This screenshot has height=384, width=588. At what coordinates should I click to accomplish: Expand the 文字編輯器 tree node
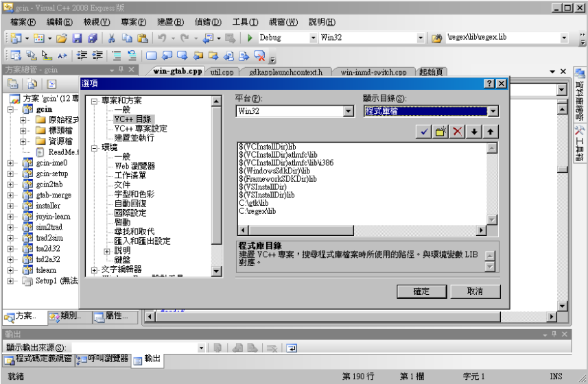(94, 270)
